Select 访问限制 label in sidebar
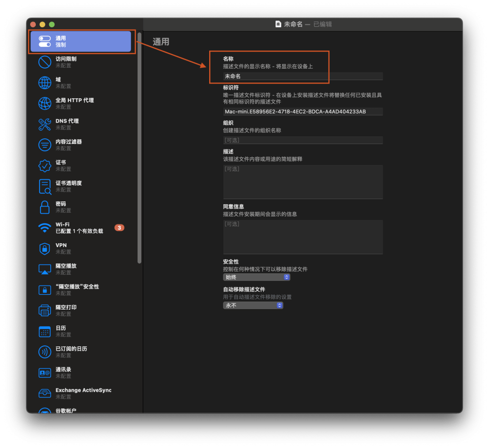The height and width of the screenshot is (448, 489). point(66,59)
